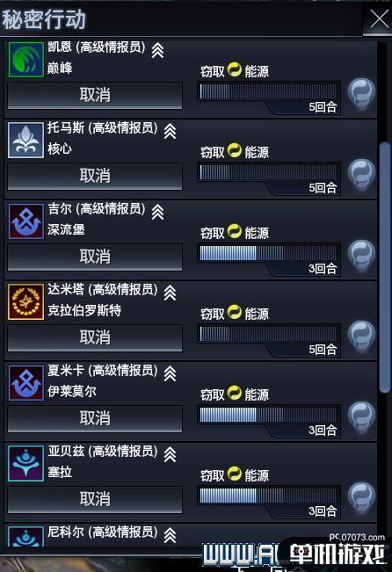
Task: Close the 秘密行动 panel
Action: click(x=379, y=18)
